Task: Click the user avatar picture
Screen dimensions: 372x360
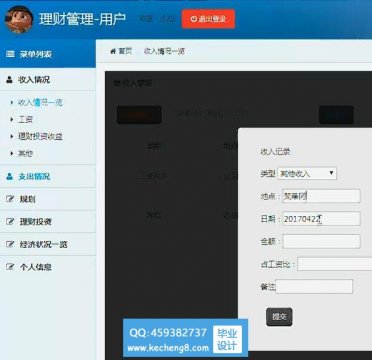Action: tap(19, 19)
